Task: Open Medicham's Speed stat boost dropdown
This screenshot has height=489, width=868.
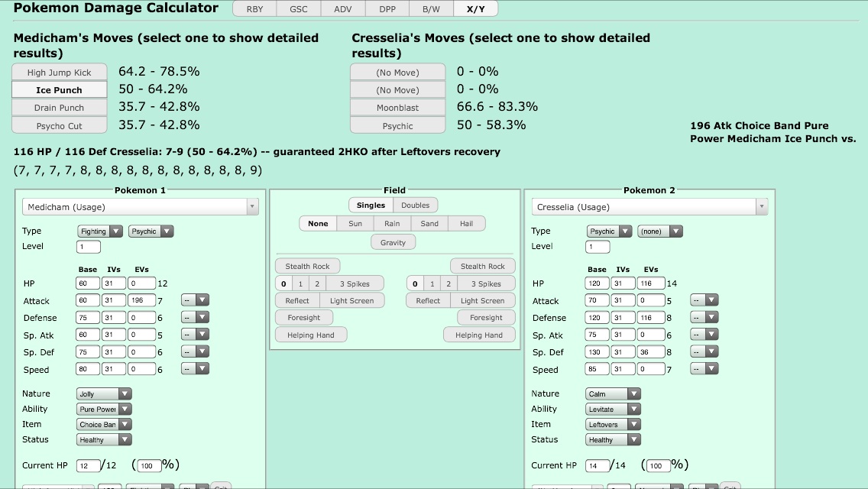Action: pyautogui.click(x=196, y=369)
